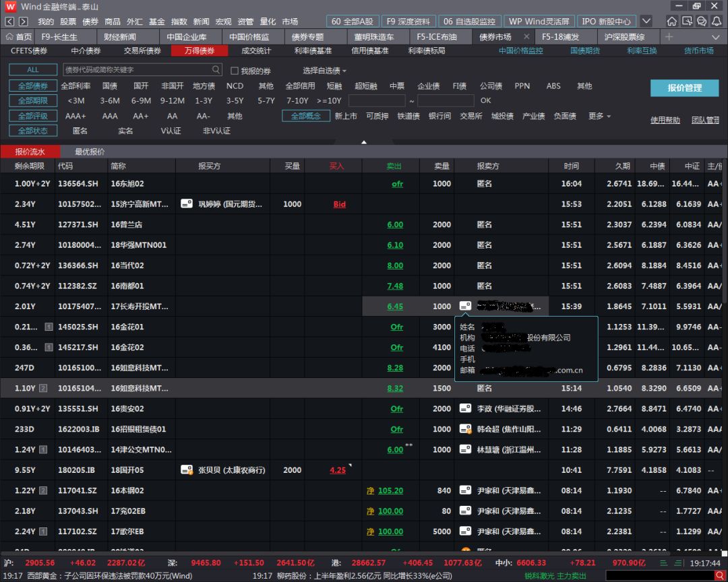Click the horizontal scrollbar below the table
The image size is (728, 582).
point(335,553)
